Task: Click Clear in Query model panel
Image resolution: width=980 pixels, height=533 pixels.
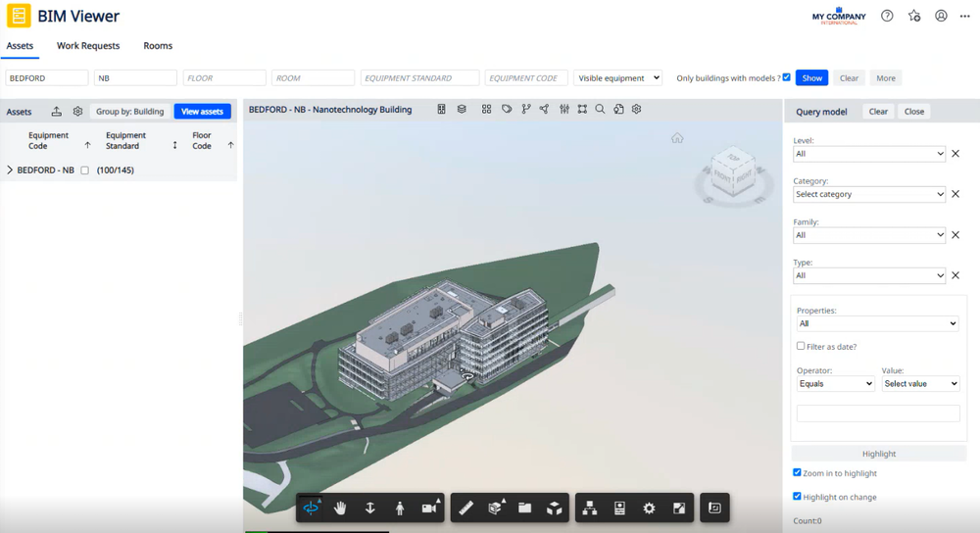Action: click(878, 112)
